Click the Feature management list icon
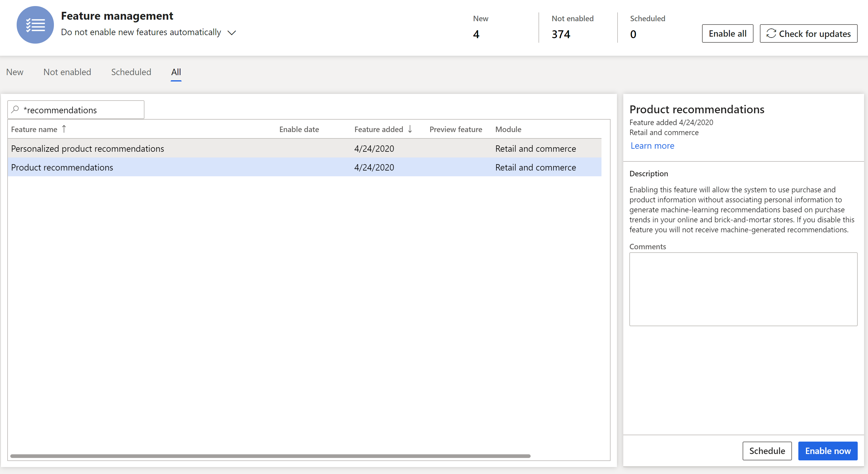This screenshot has width=868, height=474. click(35, 25)
